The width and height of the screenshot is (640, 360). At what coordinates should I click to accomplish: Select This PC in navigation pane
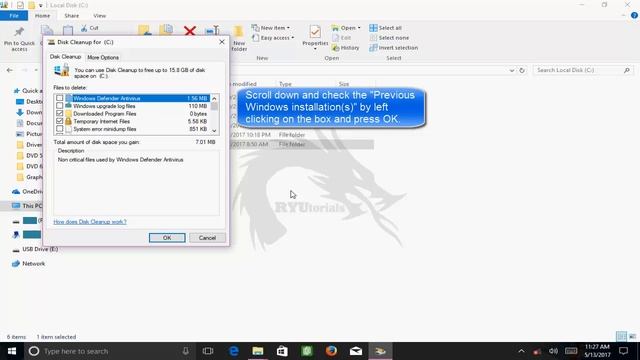27,206
